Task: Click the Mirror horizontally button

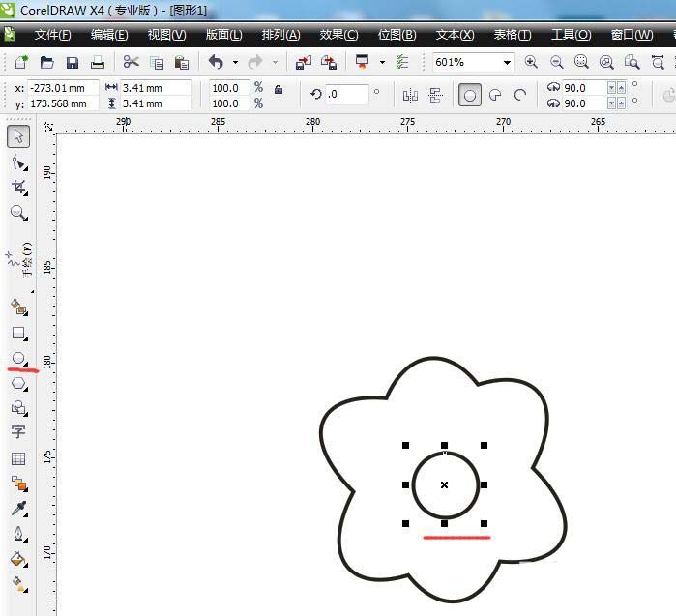Action: (409, 95)
